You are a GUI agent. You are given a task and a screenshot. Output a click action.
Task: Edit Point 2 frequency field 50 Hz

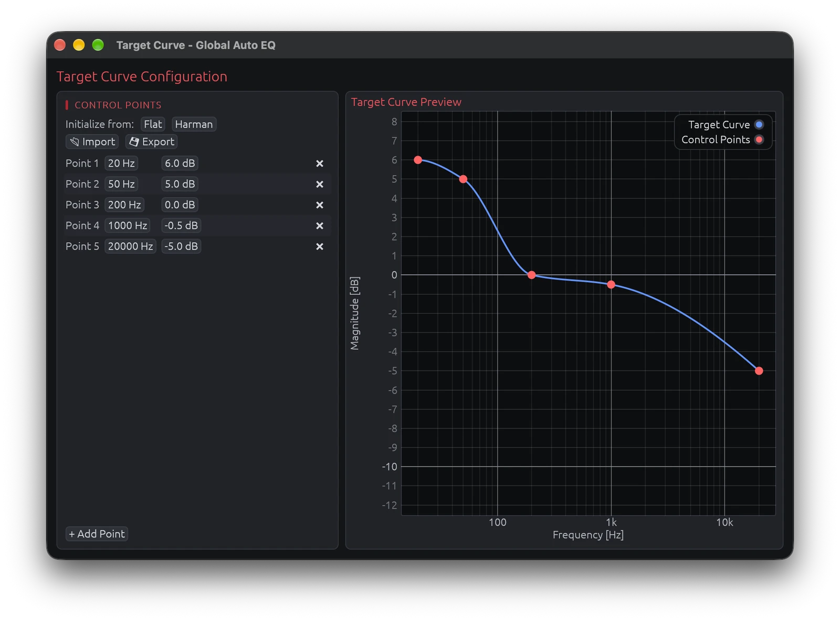pyautogui.click(x=121, y=184)
